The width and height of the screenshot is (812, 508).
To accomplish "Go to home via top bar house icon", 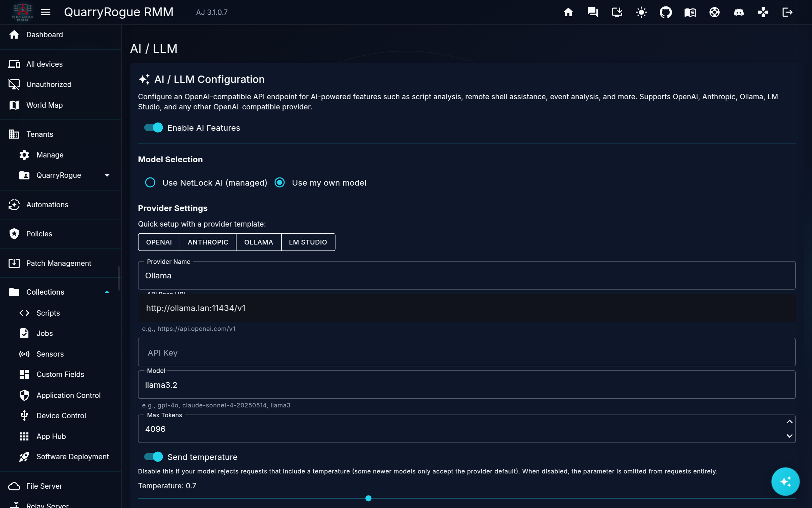I will 568,12.
